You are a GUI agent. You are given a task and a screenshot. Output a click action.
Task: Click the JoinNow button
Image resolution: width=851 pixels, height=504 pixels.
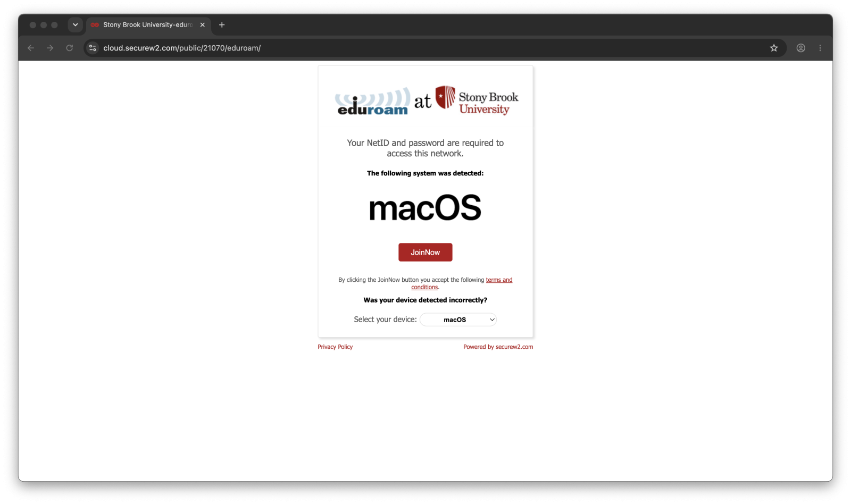coord(425,253)
